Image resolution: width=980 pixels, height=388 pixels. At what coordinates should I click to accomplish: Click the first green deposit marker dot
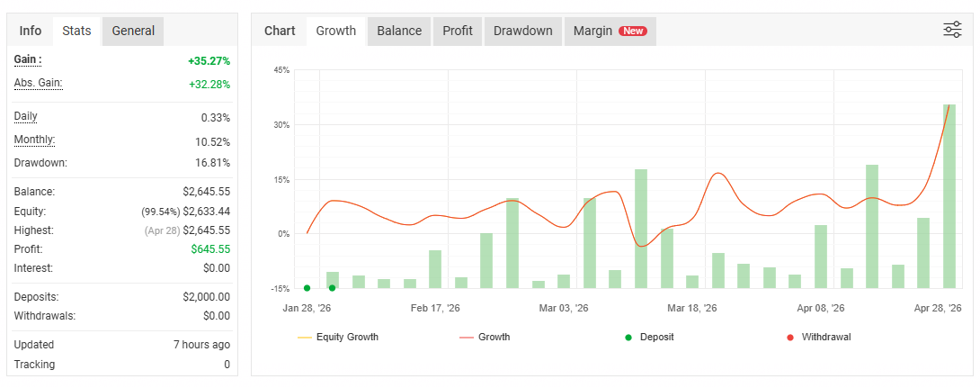tap(307, 288)
